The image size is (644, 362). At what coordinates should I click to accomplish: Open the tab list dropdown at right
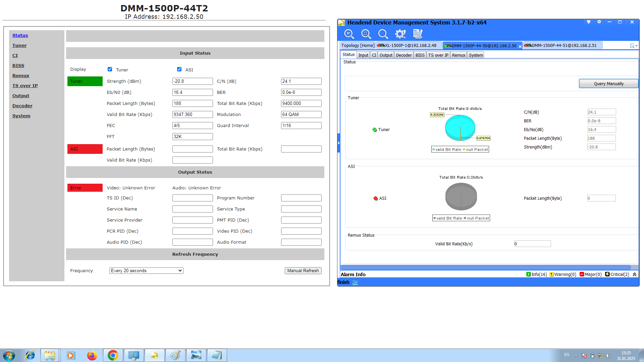coord(633,46)
